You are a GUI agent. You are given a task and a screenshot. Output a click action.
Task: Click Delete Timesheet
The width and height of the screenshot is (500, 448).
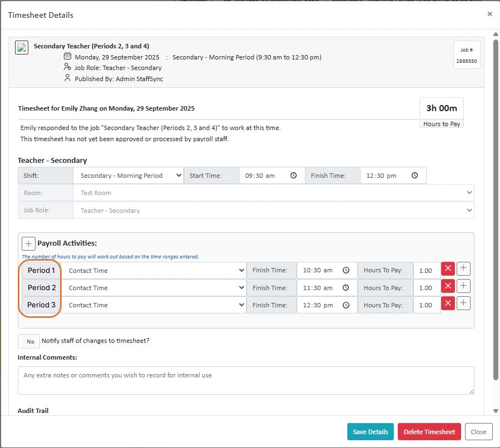coord(430,431)
